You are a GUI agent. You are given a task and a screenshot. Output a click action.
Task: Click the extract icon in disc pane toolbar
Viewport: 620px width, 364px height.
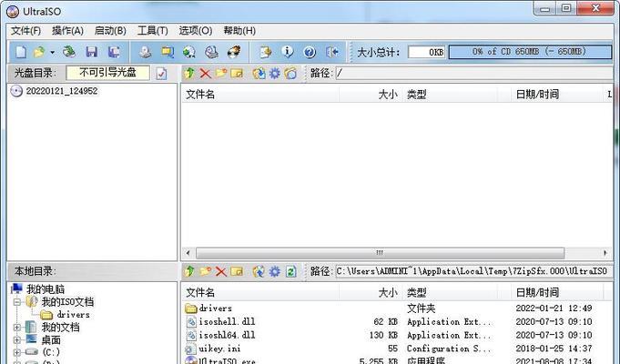pos(259,73)
